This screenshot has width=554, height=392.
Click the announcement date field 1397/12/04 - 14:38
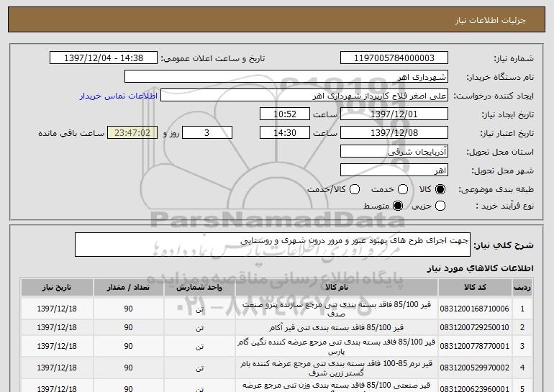coord(104,58)
